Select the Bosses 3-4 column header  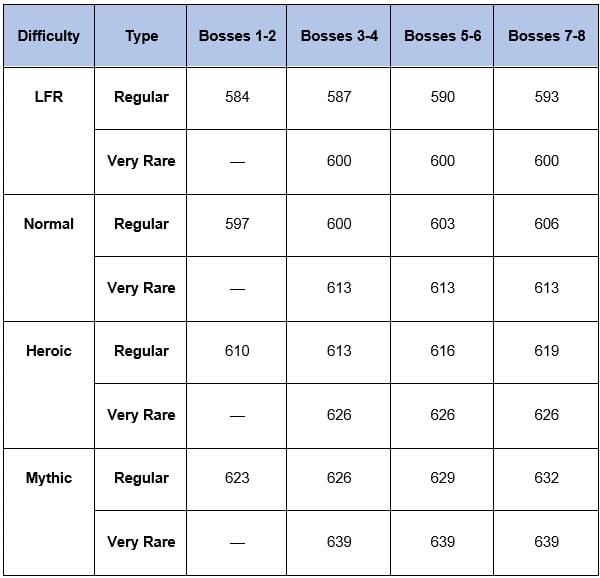[x=339, y=36]
